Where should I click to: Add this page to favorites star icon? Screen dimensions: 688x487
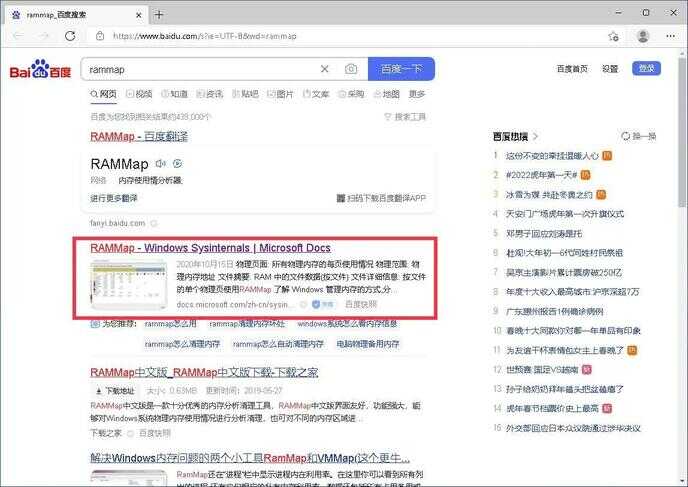[x=613, y=36]
